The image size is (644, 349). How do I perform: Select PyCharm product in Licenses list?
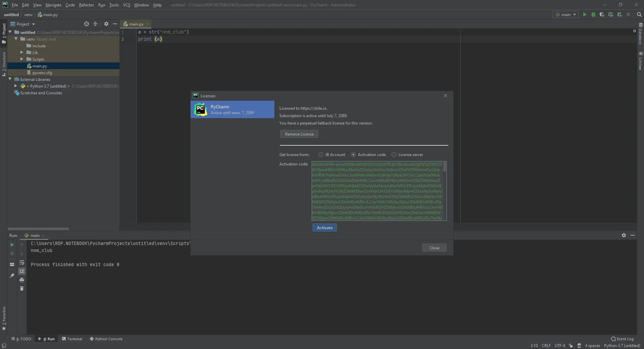point(232,109)
